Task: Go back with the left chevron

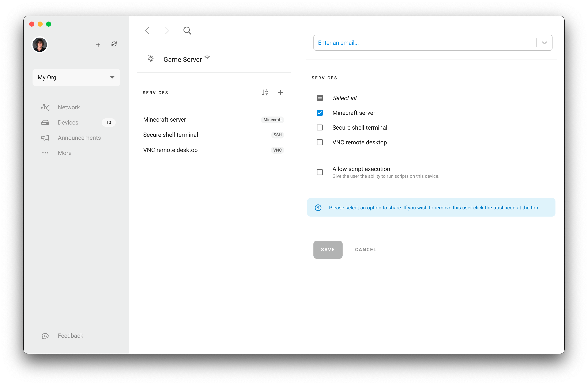Action: [x=147, y=31]
